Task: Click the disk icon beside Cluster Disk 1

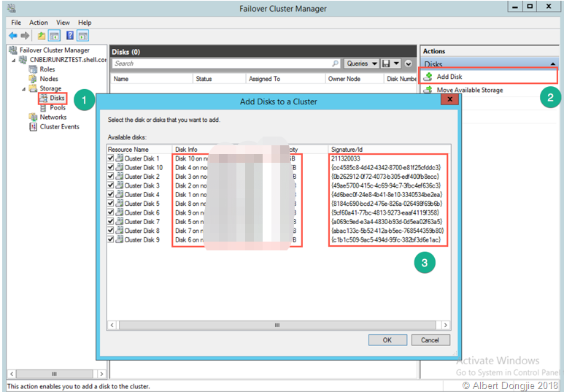Action: coord(120,158)
